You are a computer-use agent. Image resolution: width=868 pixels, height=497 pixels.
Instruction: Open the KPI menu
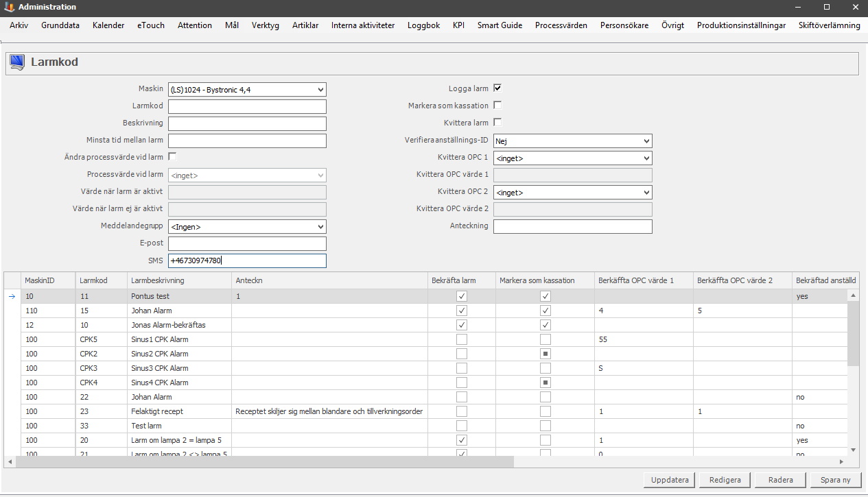458,25
